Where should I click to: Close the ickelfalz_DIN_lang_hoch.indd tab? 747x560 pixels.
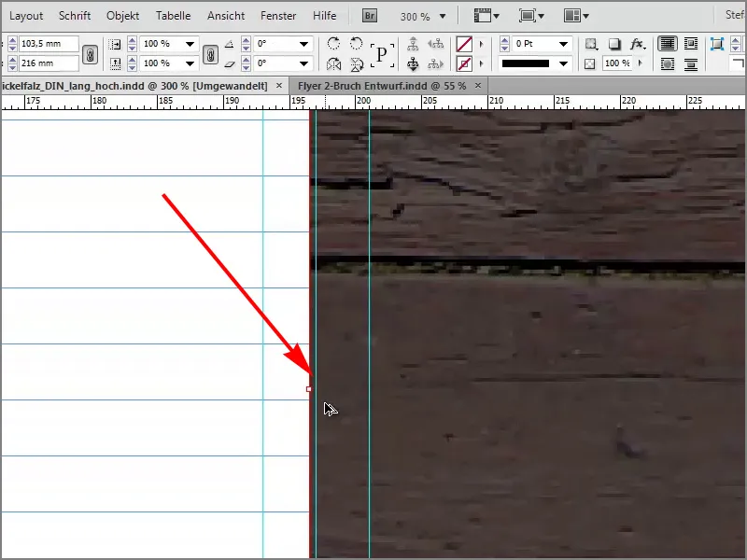coord(279,86)
